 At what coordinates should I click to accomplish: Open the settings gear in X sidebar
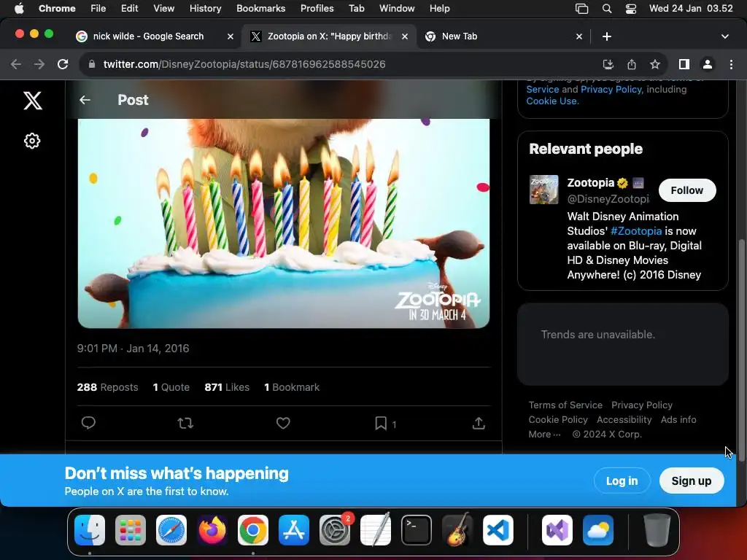coord(32,141)
